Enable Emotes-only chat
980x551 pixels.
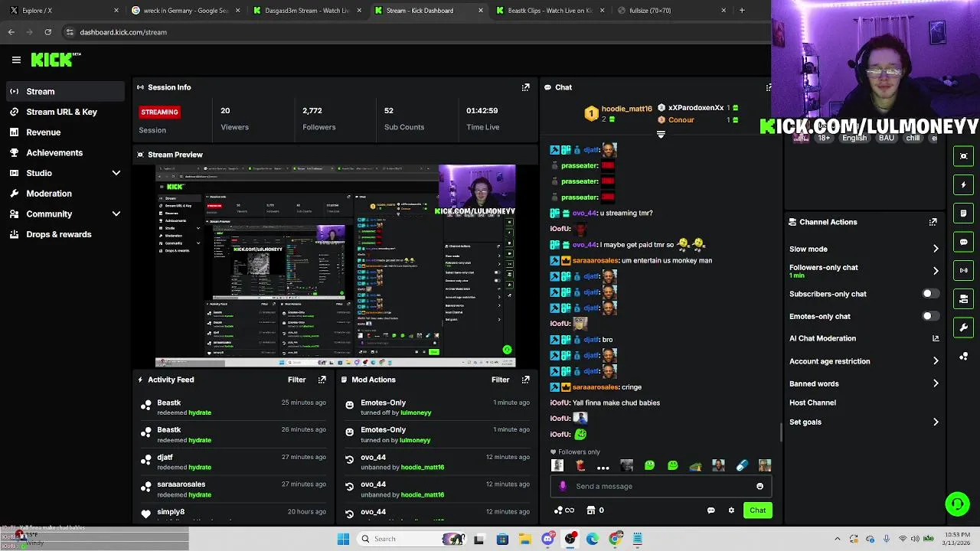pos(929,316)
